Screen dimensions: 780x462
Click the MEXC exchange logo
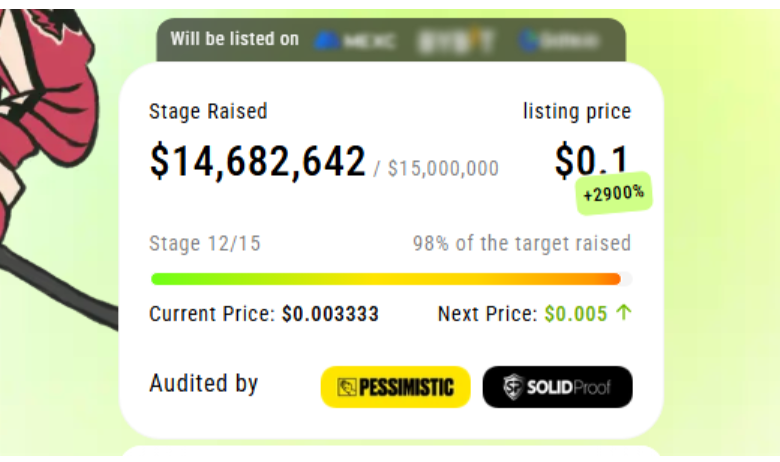pos(355,41)
